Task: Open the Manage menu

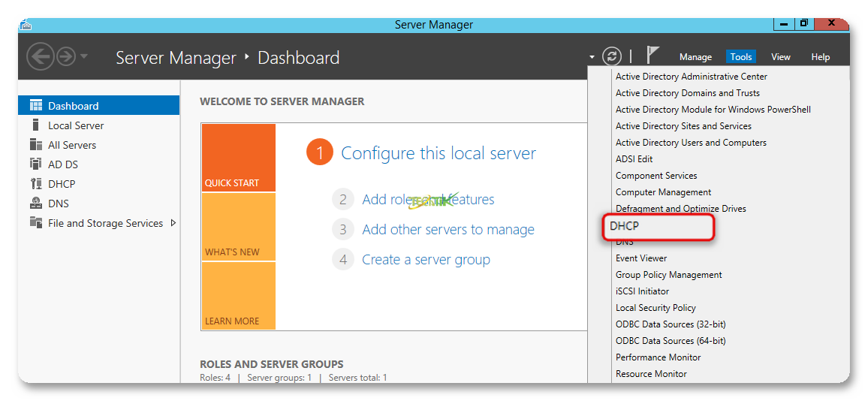Action: [695, 57]
